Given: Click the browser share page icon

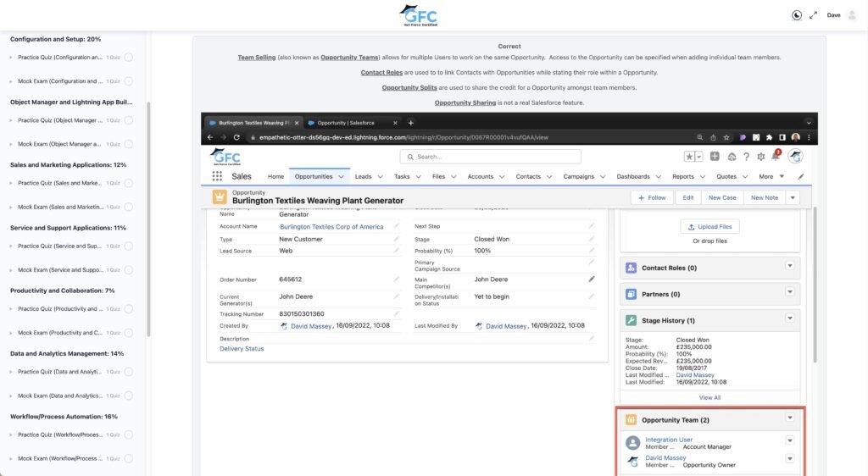Looking at the screenshot, I should [713, 138].
